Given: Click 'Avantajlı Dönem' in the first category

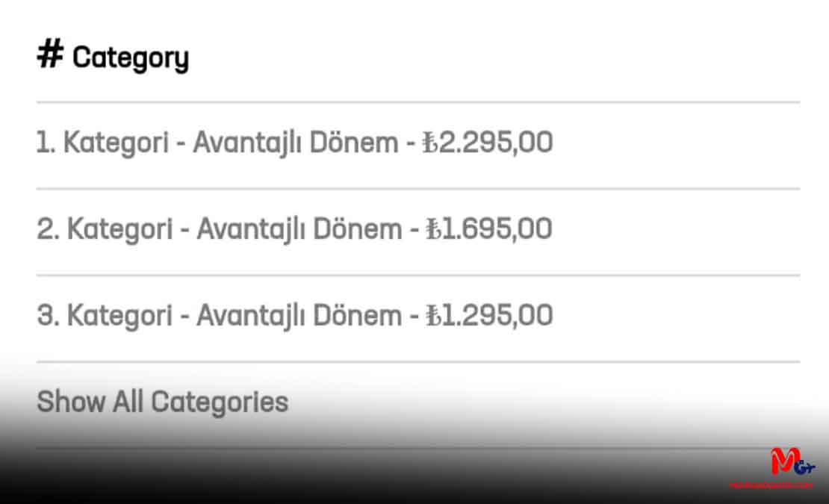Looking at the screenshot, I should coord(295,144).
